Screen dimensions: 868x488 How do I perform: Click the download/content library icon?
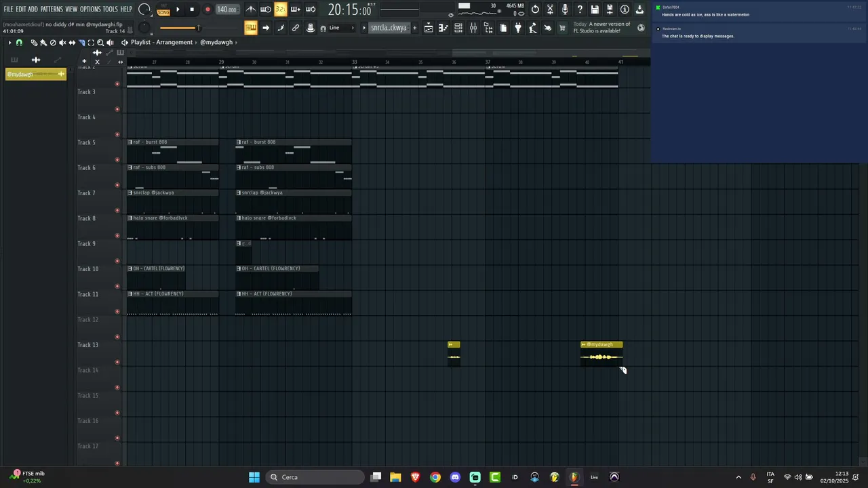coord(639,9)
